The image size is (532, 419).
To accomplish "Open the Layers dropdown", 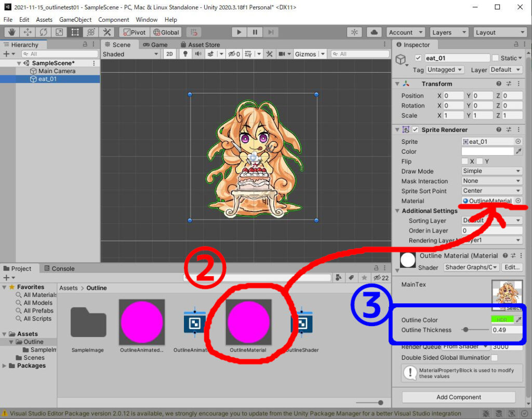I will [449, 32].
